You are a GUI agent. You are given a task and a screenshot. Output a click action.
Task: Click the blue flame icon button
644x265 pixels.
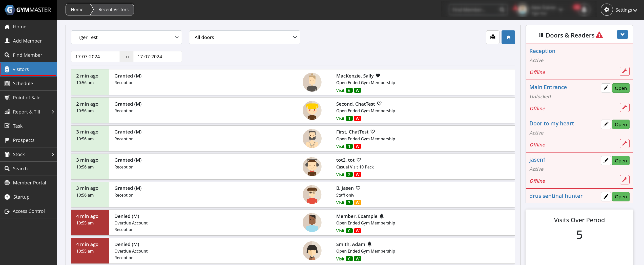point(508,37)
